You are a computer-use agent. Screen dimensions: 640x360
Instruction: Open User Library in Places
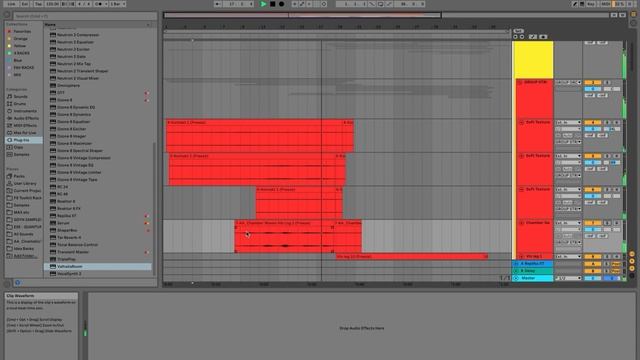click(x=25, y=183)
